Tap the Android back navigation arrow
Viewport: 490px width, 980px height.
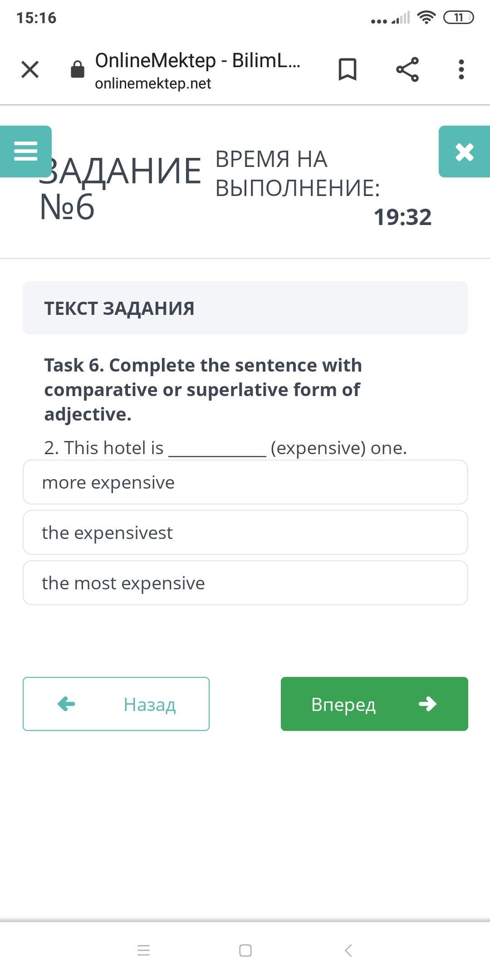point(348,951)
